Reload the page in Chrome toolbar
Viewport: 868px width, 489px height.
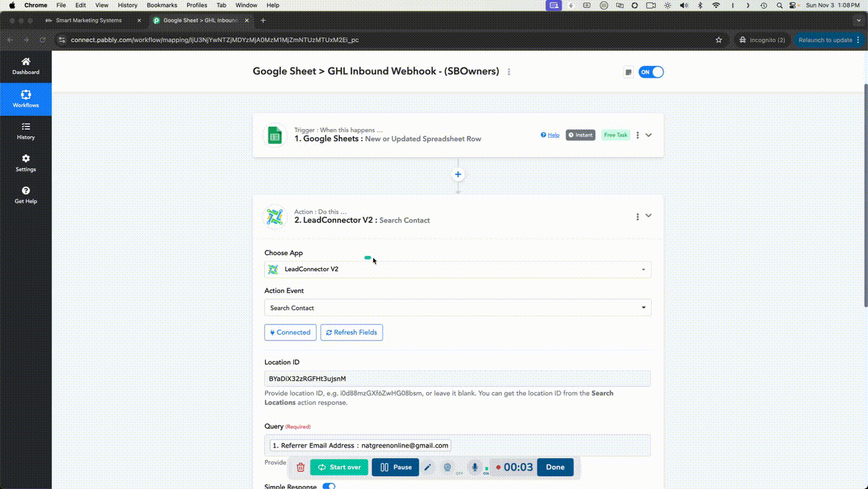click(x=43, y=40)
